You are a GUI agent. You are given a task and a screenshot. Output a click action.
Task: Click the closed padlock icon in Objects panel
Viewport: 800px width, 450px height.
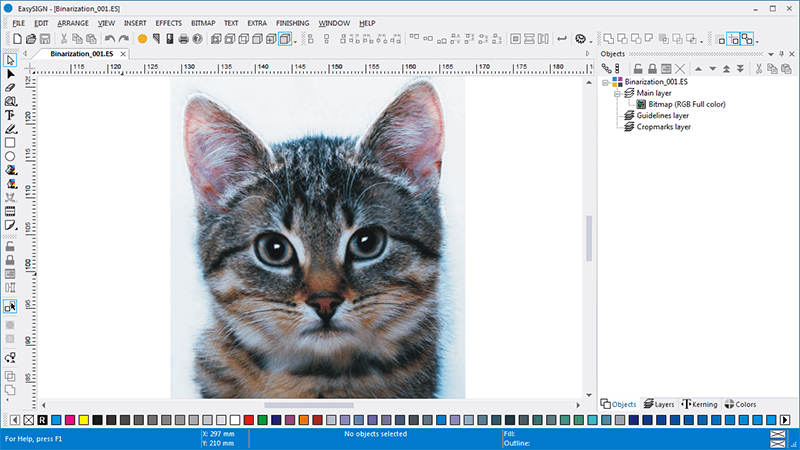pos(650,68)
